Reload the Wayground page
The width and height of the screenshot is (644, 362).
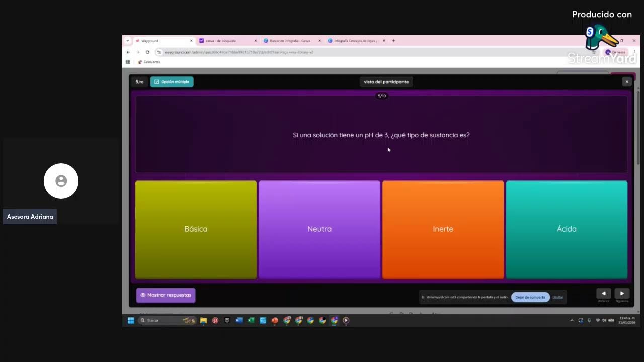point(147,52)
